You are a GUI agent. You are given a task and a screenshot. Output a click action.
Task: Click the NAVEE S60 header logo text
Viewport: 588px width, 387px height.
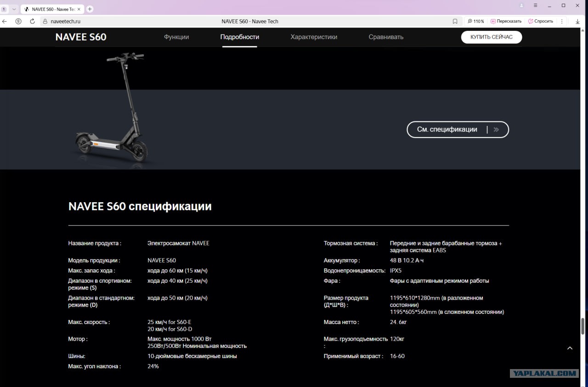(81, 37)
